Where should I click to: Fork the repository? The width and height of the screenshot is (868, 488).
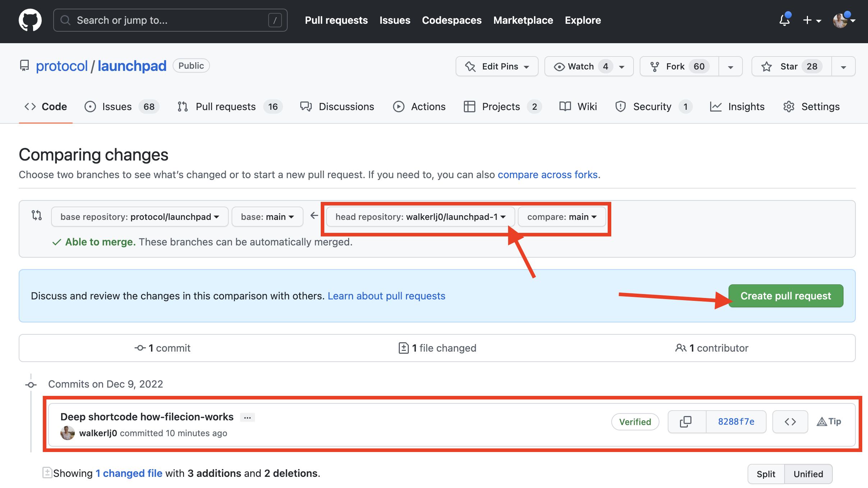tap(679, 66)
